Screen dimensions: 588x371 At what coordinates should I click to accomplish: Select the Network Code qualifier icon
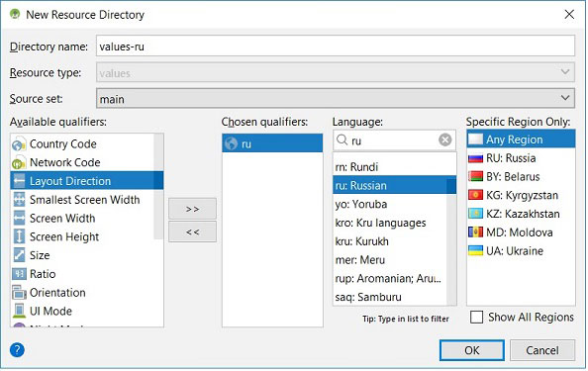tap(19, 163)
